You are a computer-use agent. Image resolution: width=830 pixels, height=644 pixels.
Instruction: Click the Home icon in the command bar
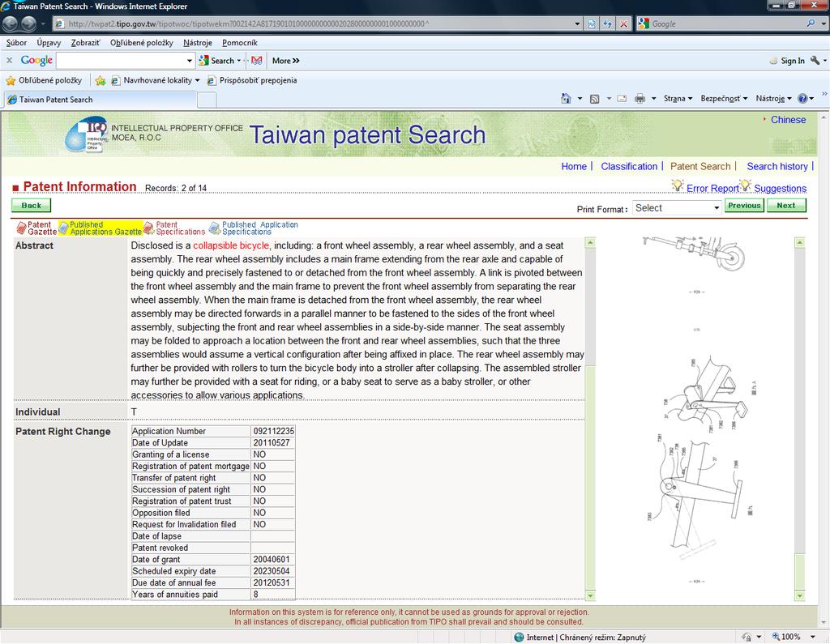tap(566, 99)
